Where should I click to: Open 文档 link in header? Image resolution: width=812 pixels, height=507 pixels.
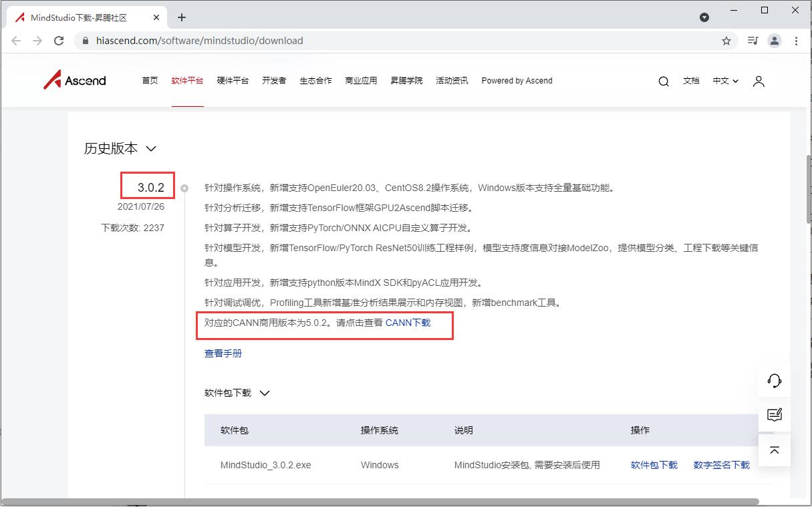click(691, 81)
